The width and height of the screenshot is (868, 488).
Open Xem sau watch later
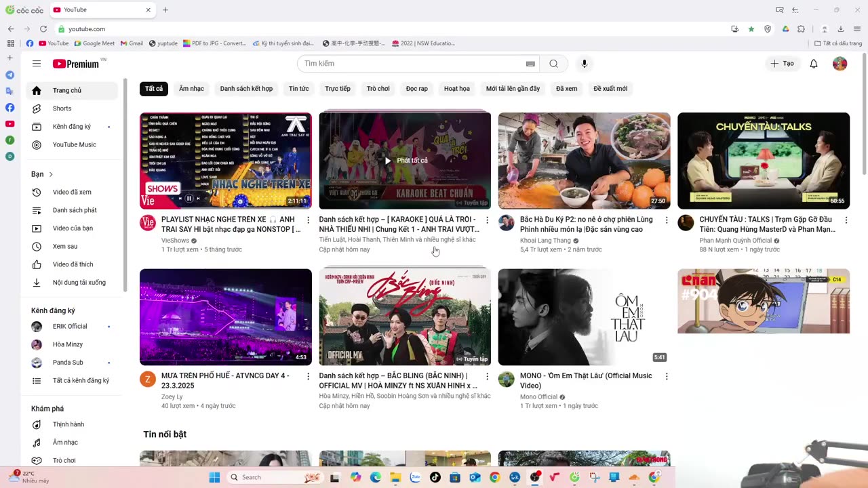click(x=73, y=247)
